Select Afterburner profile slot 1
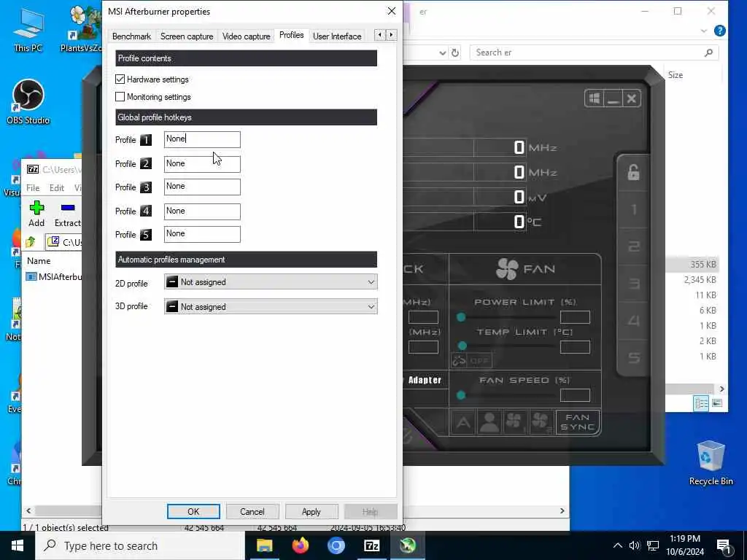Screen dimensions: 747x560 pos(634,209)
